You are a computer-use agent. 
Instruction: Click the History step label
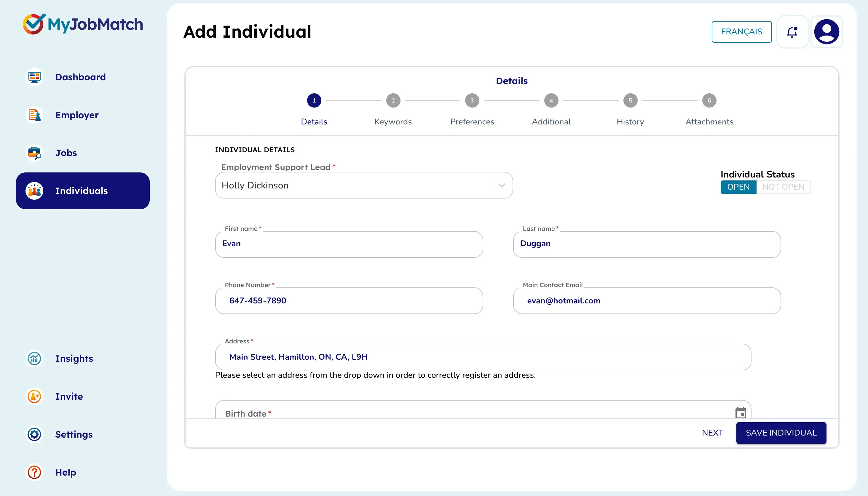click(630, 121)
